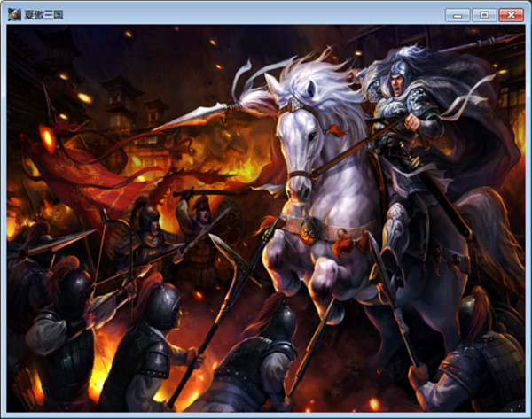Click the 夏傲三国 app icon in title bar
Screen dimensions: 532x419
coord(14,14)
